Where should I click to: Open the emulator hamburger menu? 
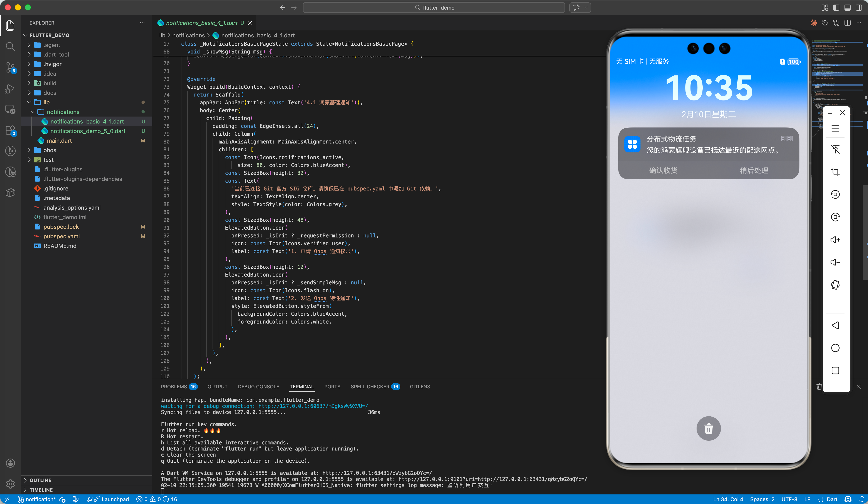coord(835,129)
